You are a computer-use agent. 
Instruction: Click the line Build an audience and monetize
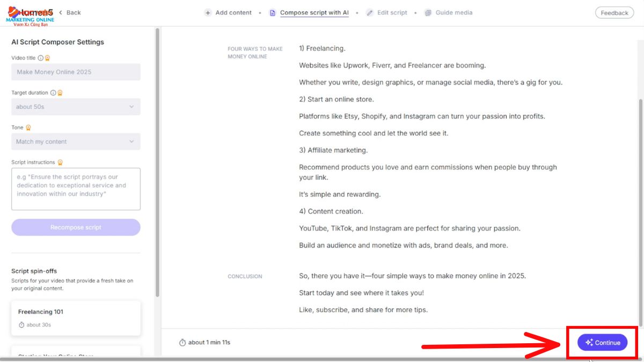point(404,246)
